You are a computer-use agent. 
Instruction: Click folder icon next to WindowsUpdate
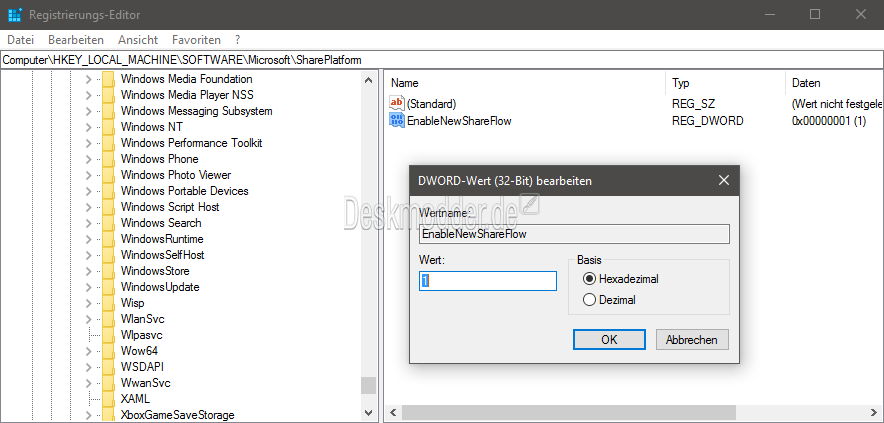point(108,287)
